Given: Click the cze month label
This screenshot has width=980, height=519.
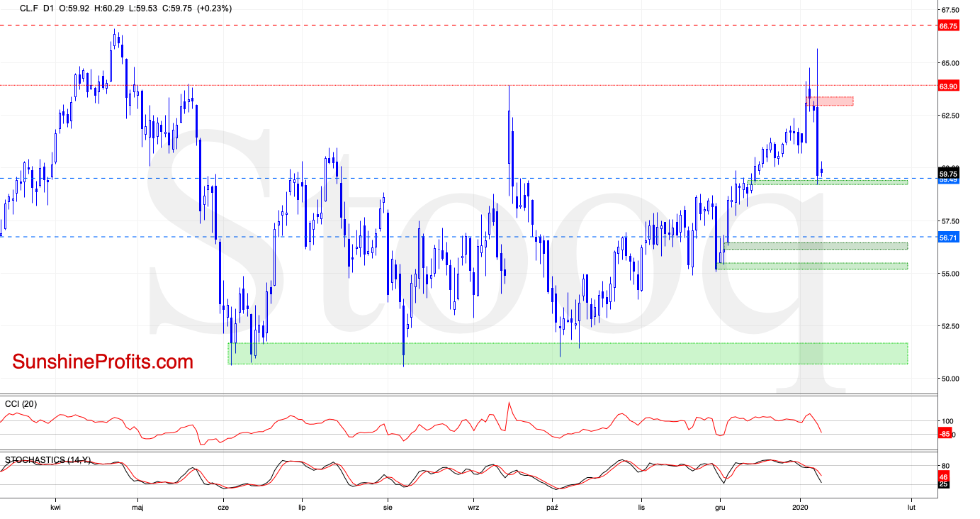Looking at the screenshot, I should pyautogui.click(x=223, y=508).
